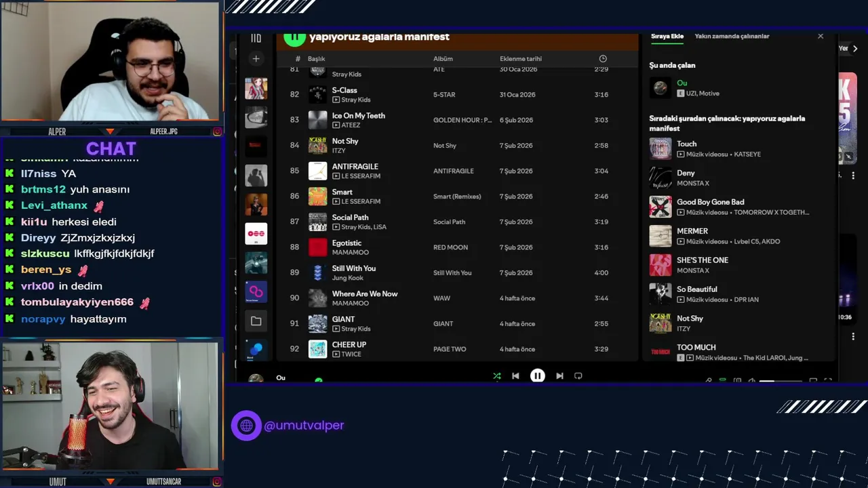Open album RED MOON link
The image size is (868, 488).
[x=450, y=247]
